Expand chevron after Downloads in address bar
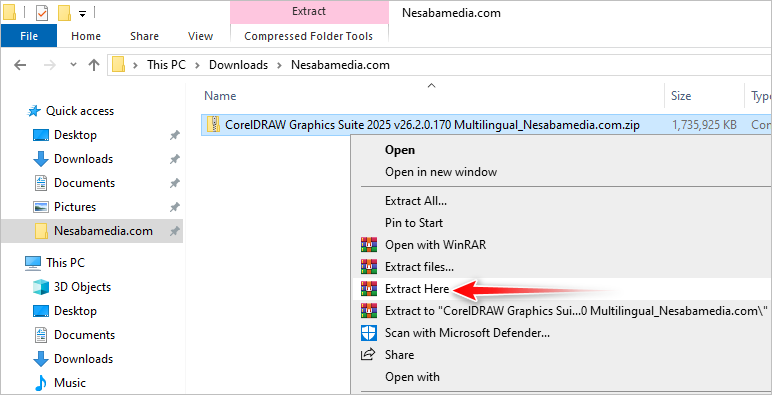 coord(280,65)
